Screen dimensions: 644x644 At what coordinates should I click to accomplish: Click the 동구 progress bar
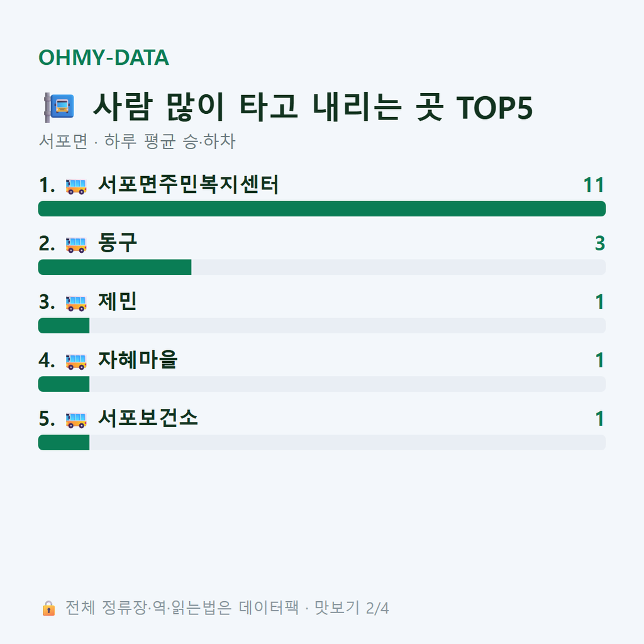(x=322, y=267)
